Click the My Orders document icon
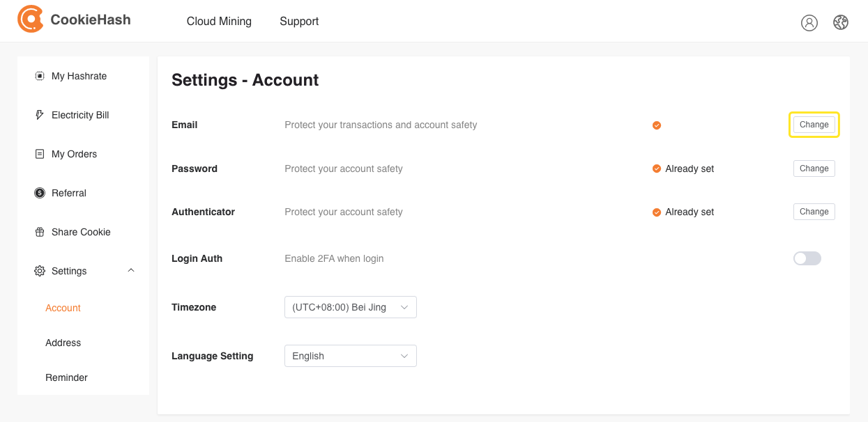Viewport: 868px width, 422px height. pyautogui.click(x=40, y=154)
